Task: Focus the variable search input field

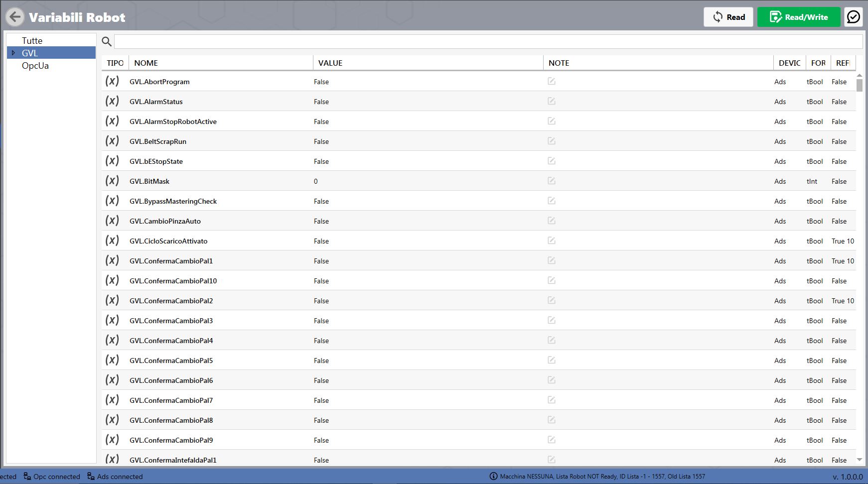Action: pyautogui.click(x=488, y=41)
